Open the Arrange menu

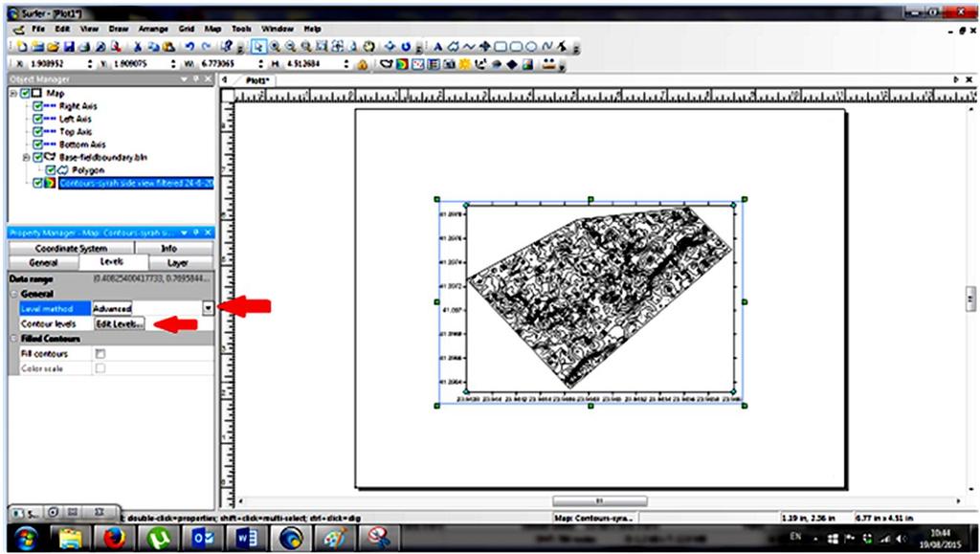point(153,29)
